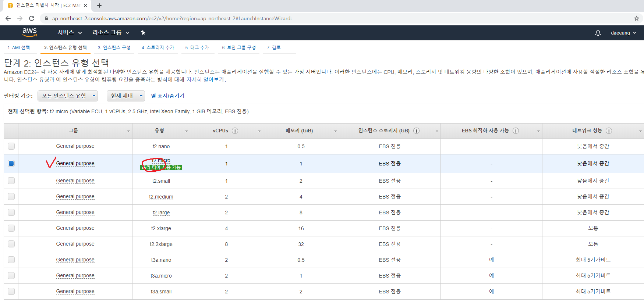Go to step 4. 스토리지 추가

[158, 47]
